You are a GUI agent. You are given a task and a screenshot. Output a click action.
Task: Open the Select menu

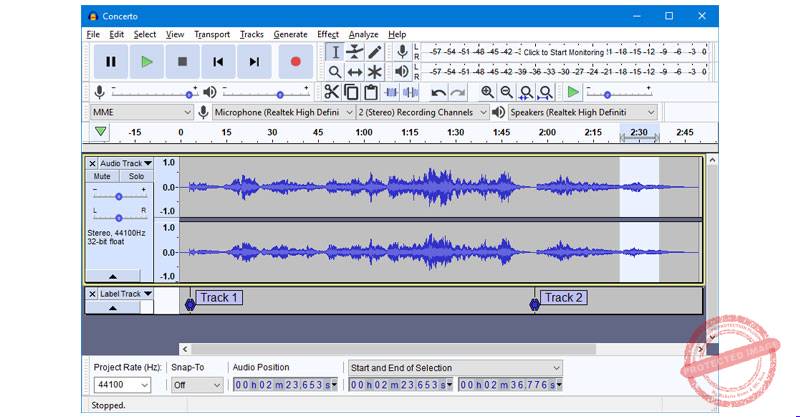pos(144,34)
